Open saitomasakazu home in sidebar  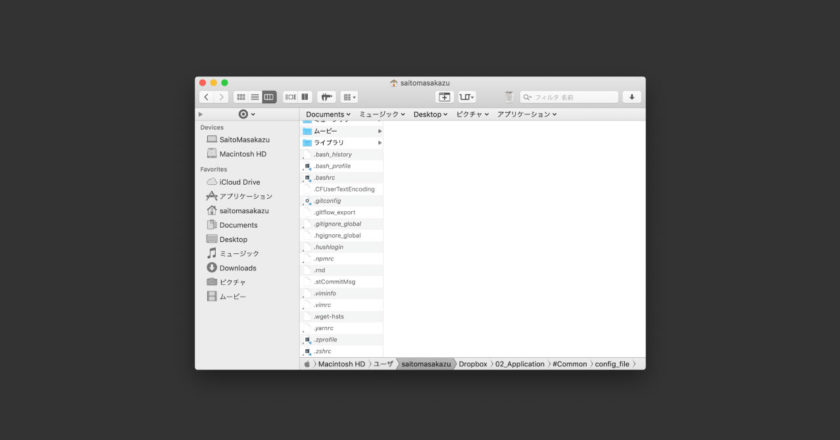click(238, 211)
